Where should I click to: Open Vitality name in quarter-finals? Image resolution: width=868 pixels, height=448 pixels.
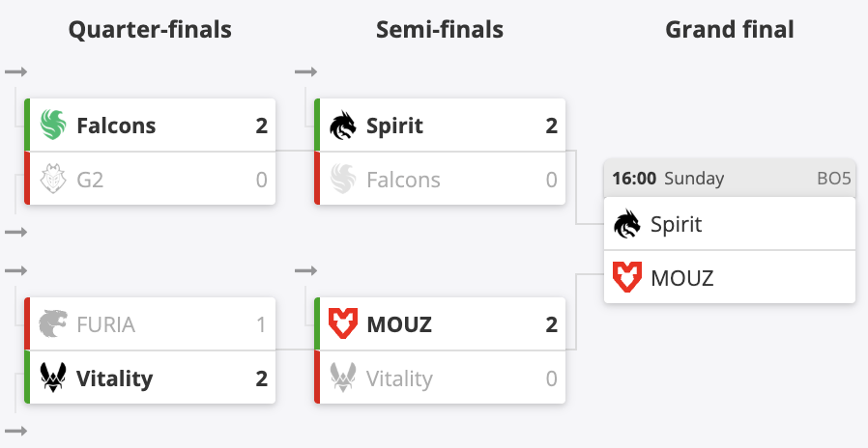pos(114,378)
